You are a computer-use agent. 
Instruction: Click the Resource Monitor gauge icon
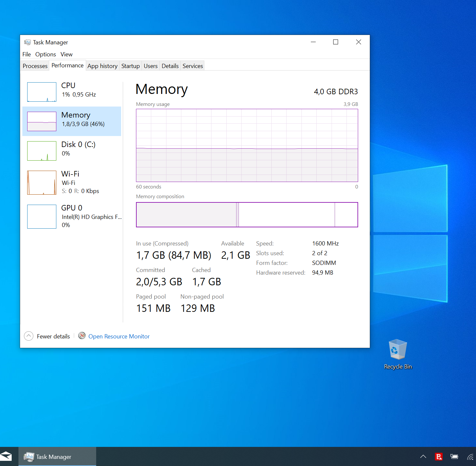tap(82, 336)
